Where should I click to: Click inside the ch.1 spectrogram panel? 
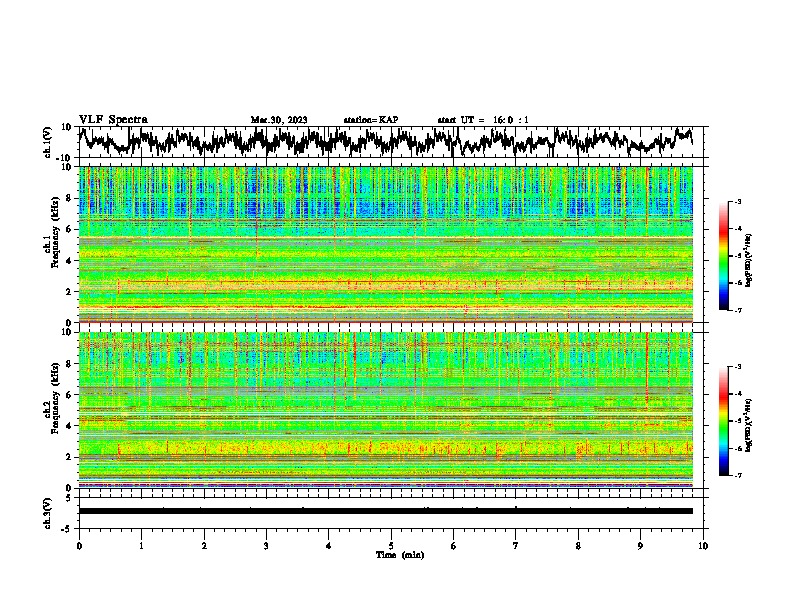[x=386, y=244]
